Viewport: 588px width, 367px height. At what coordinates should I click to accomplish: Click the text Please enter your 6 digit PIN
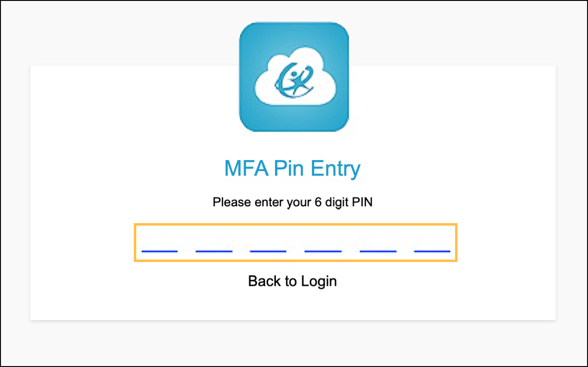(292, 202)
